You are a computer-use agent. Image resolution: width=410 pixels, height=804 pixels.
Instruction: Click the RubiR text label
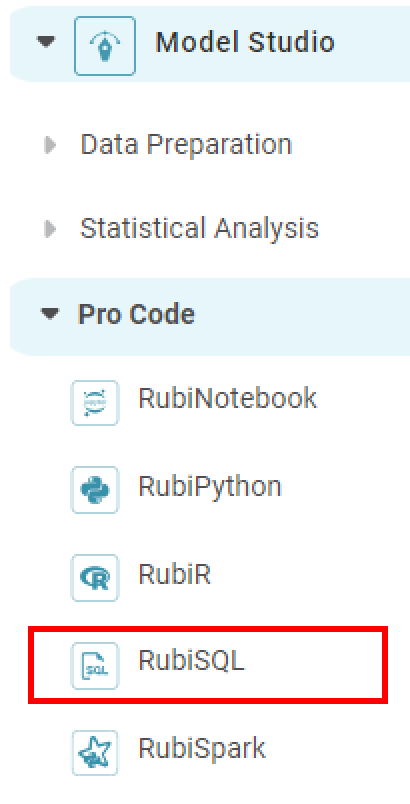[x=174, y=575]
